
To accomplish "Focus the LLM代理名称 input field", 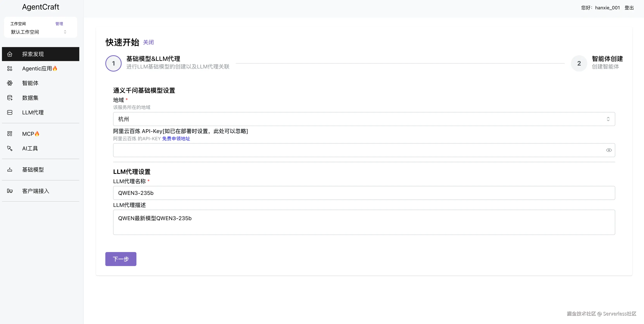I will click(x=364, y=193).
